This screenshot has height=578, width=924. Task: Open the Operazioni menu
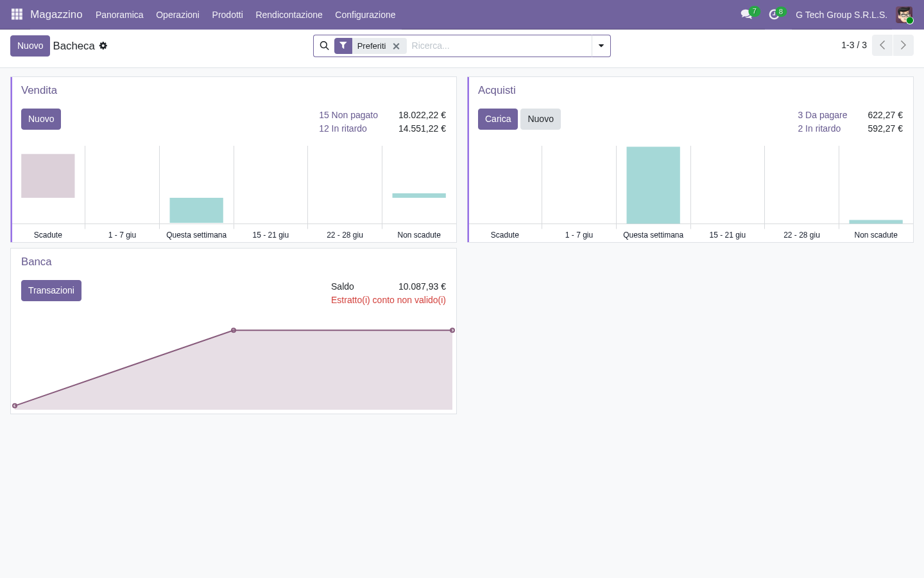(178, 15)
